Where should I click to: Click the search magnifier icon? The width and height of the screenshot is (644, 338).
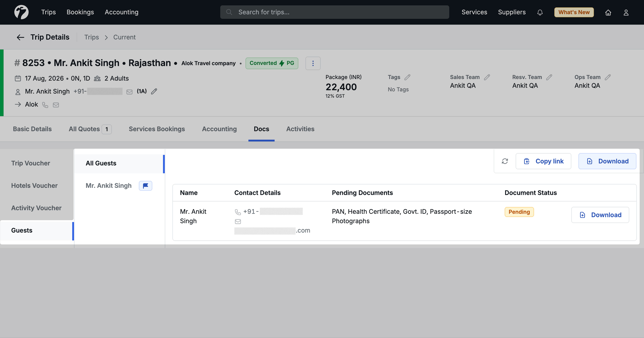pos(229,12)
